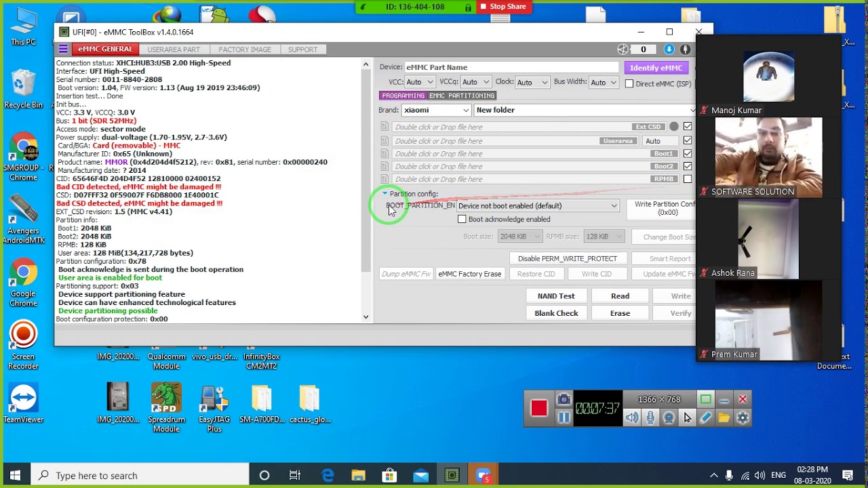Click file icon on Boot2 row

pos(384,166)
